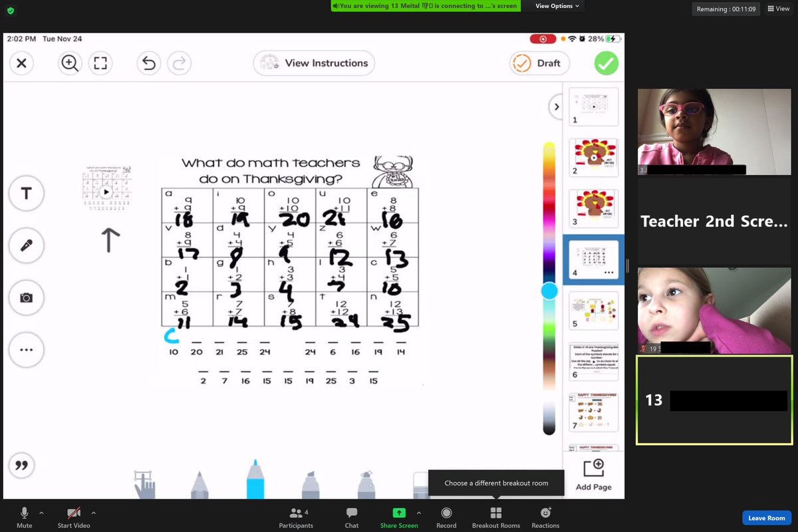
Task: Click the green Share Screen button
Action: (x=399, y=517)
